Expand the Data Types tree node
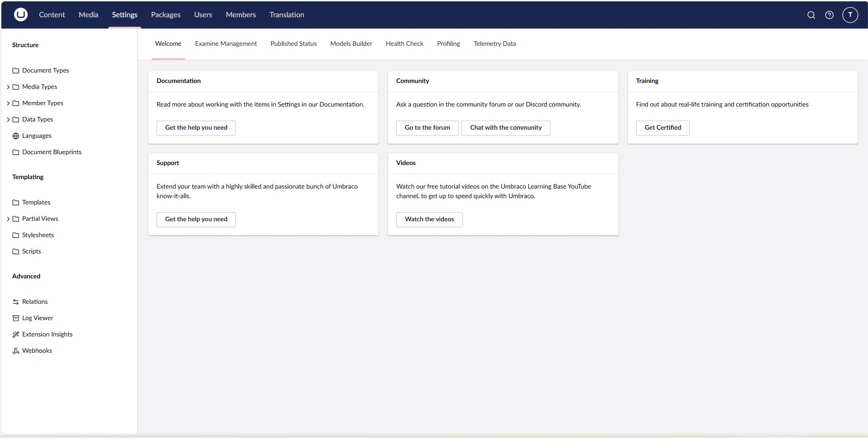The image size is (868, 438). click(8, 119)
